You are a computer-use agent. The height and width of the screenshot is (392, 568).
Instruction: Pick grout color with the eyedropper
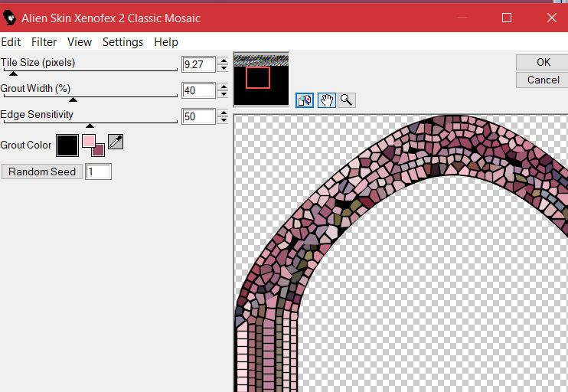coord(116,142)
